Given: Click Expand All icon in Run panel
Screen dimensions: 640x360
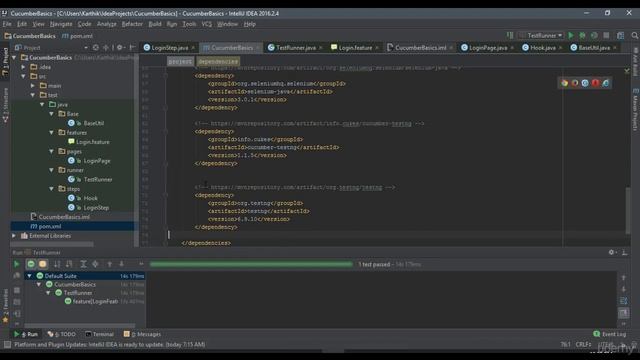Looking at the screenshot, I should tap(83, 264).
